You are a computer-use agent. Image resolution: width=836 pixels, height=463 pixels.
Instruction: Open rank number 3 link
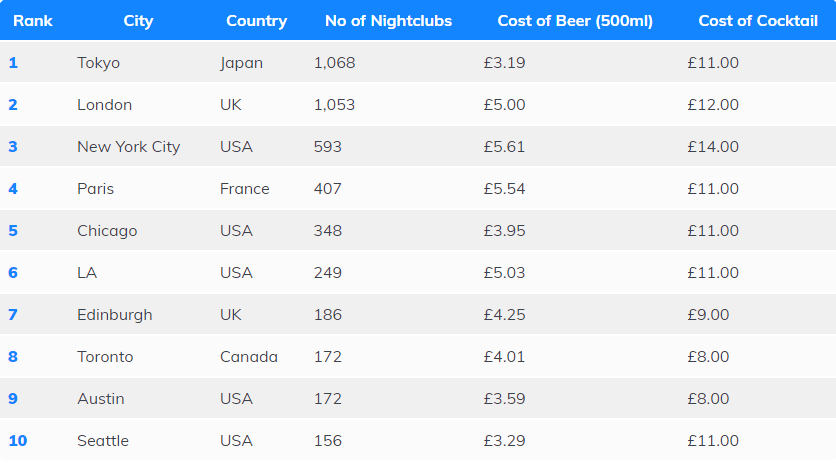pos(14,147)
